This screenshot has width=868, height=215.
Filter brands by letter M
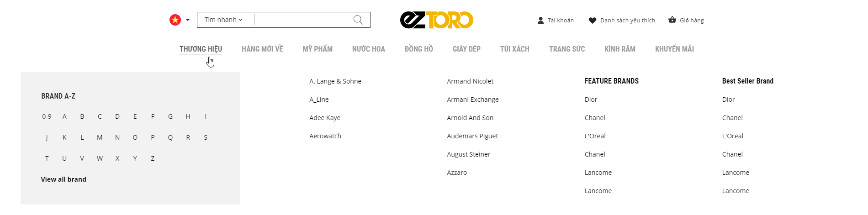coord(100,137)
